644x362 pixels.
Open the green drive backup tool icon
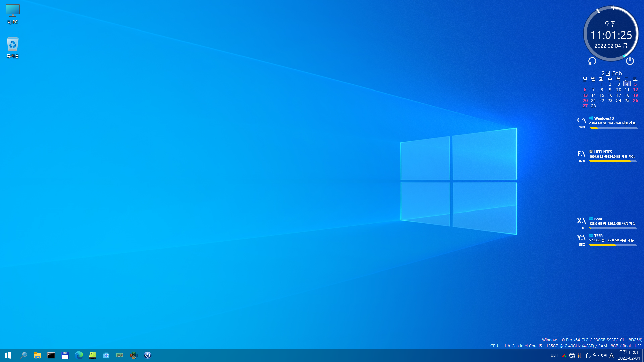(x=93, y=355)
